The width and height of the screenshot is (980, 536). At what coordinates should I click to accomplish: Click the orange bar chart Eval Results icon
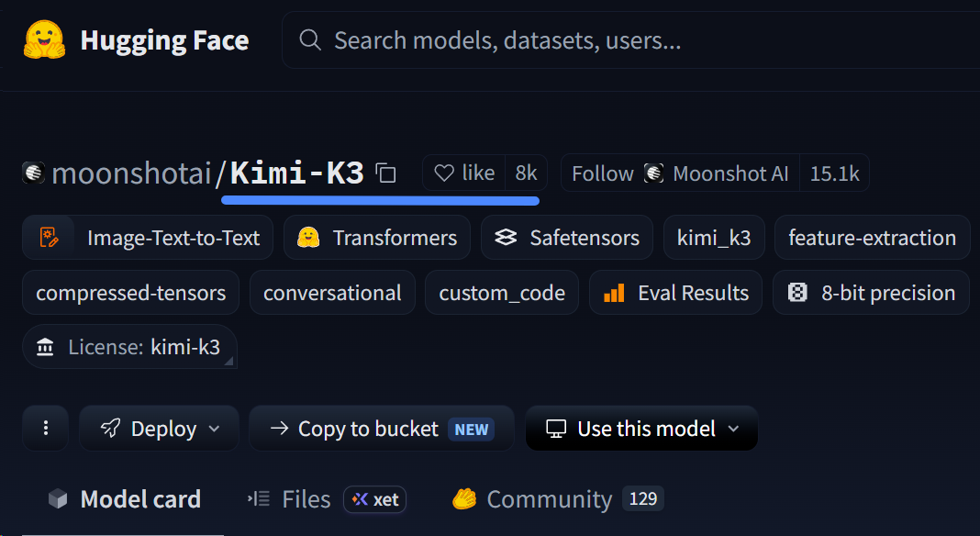(614, 293)
